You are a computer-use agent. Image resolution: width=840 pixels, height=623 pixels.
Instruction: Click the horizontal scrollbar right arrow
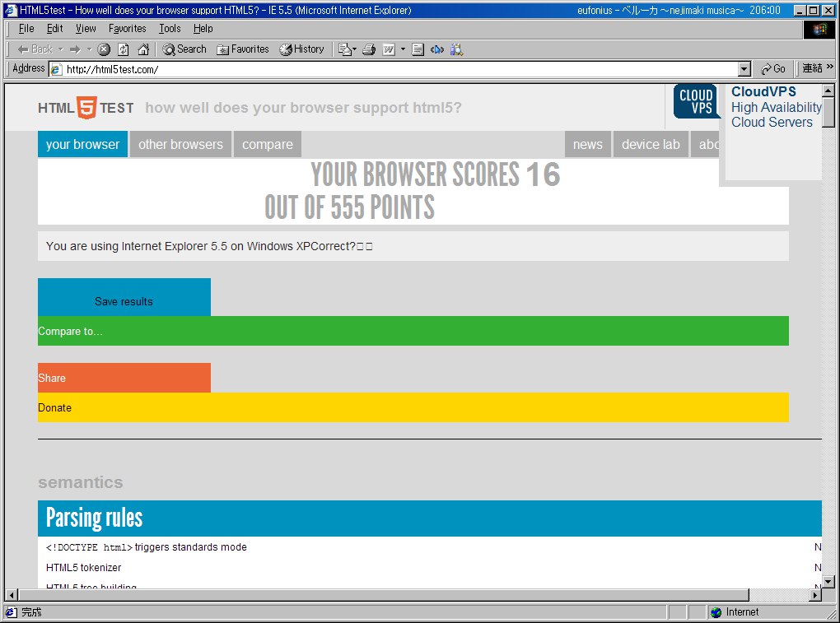(815, 595)
